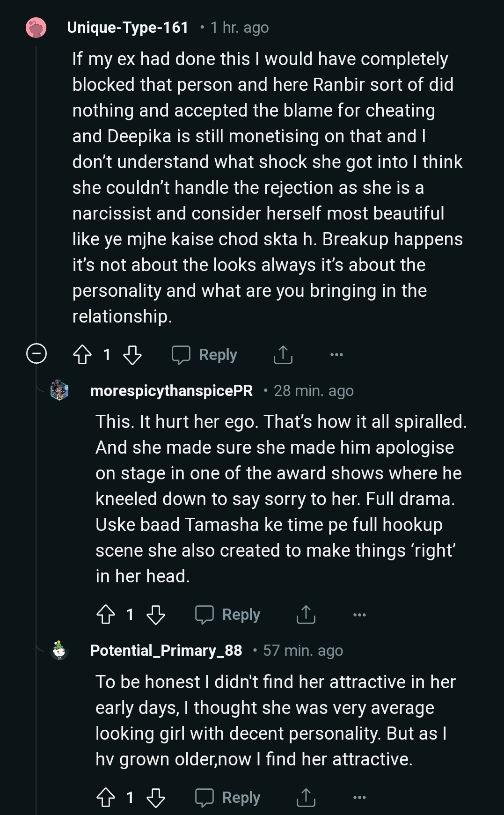View Potential_Primary_88's avatar
504x815 pixels.
point(59,650)
